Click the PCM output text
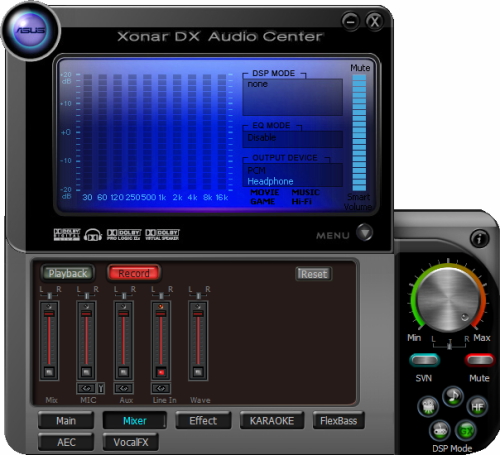Viewport: 500px width, 455px height. [x=257, y=171]
